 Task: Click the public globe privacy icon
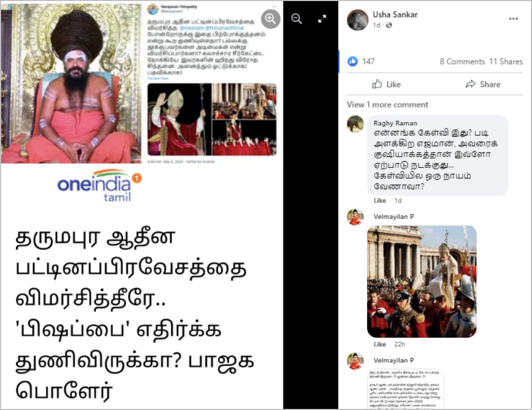389,25
